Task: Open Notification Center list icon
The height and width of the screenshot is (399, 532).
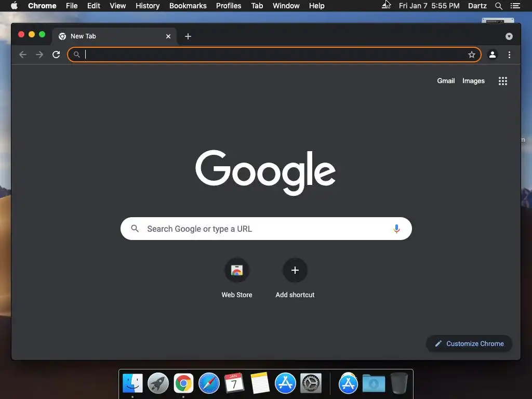Action: pyautogui.click(x=515, y=6)
